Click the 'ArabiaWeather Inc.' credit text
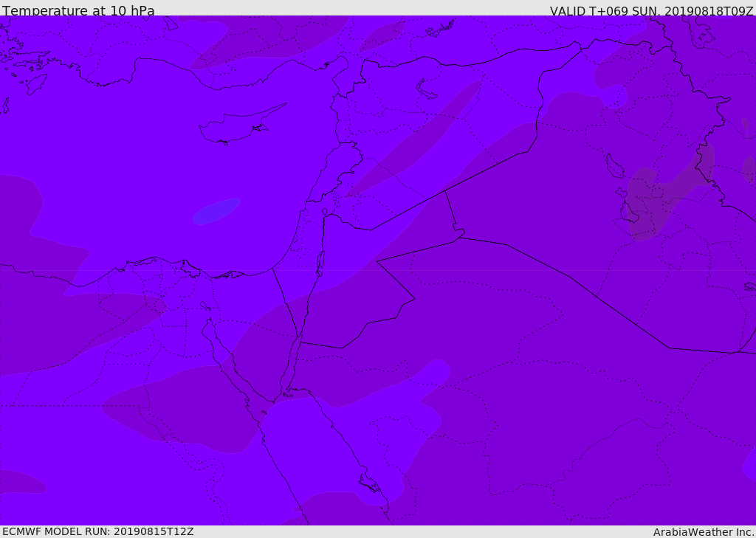The image size is (756, 538). [704, 532]
